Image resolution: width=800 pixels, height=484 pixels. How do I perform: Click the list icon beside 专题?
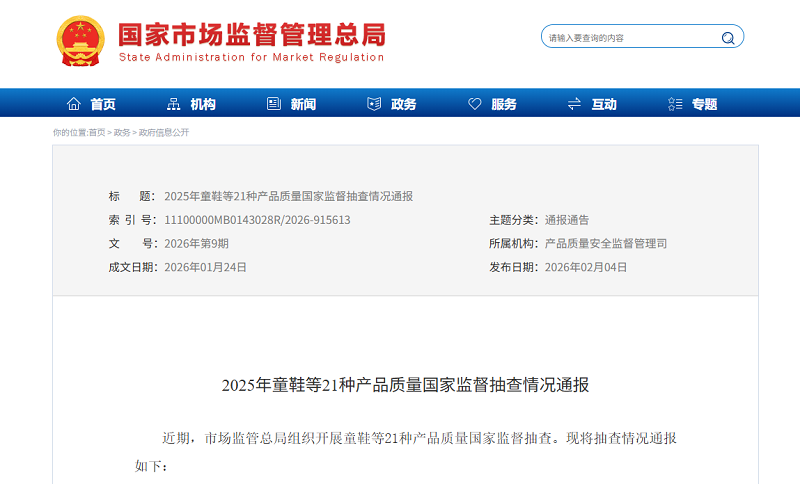pyautogui.click(x=675, y=104)
